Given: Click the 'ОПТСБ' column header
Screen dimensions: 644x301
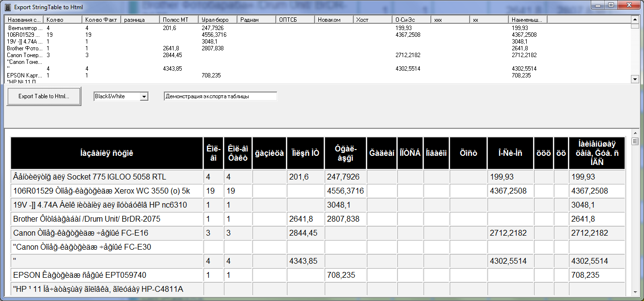Looking at the screenshot, I should [x=296, y=20].
